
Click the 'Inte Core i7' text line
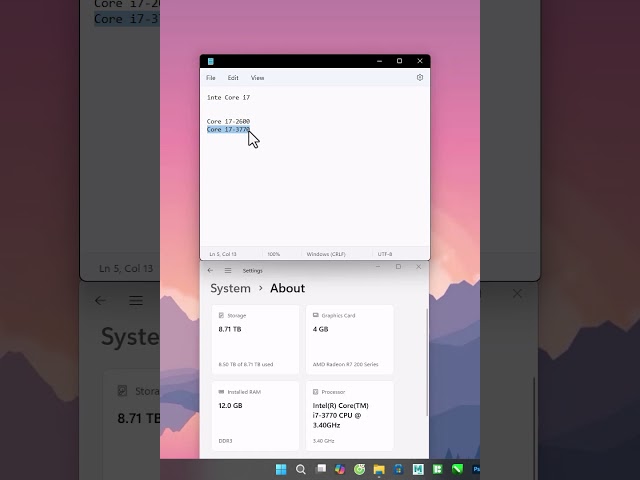[229, 98]
